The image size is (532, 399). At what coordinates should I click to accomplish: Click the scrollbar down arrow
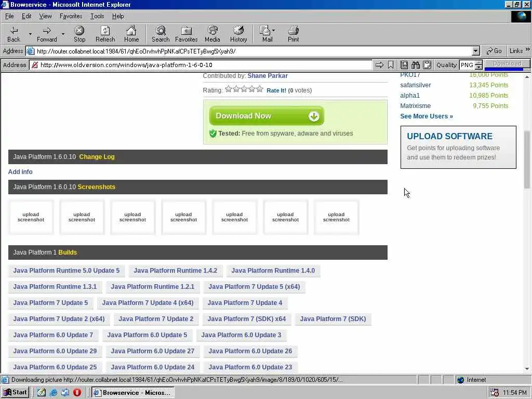[x=527, y=369]
